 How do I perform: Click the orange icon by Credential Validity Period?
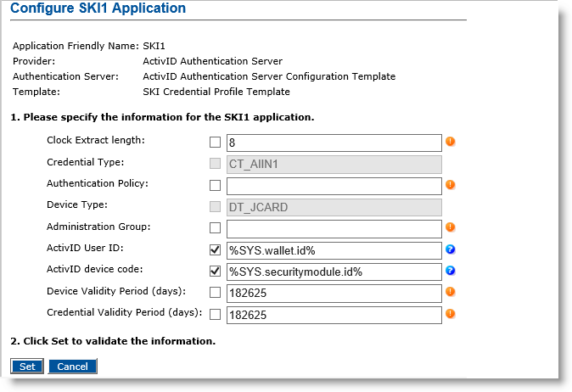[451, 314]
